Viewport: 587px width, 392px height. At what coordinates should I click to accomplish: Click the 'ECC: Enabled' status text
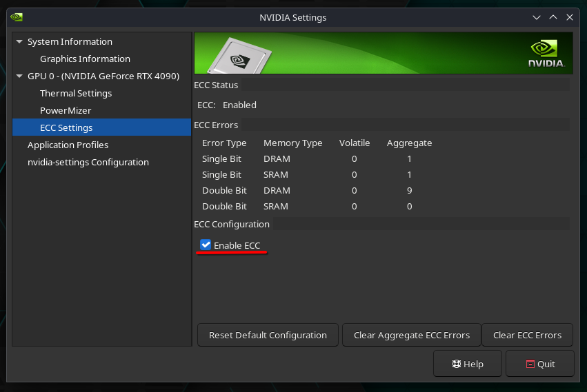pos(227,105)
